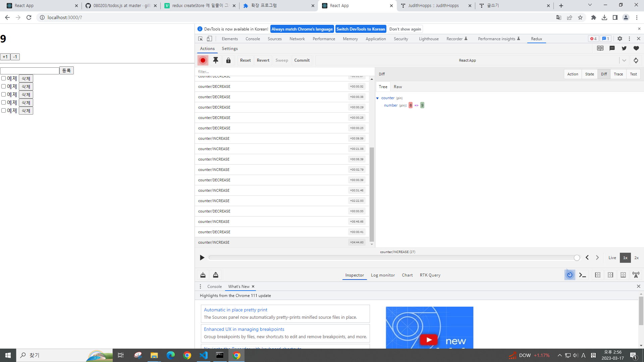The image size is (644, 362).
Task: Click the action playback slider handle
Action: (577, 257)
